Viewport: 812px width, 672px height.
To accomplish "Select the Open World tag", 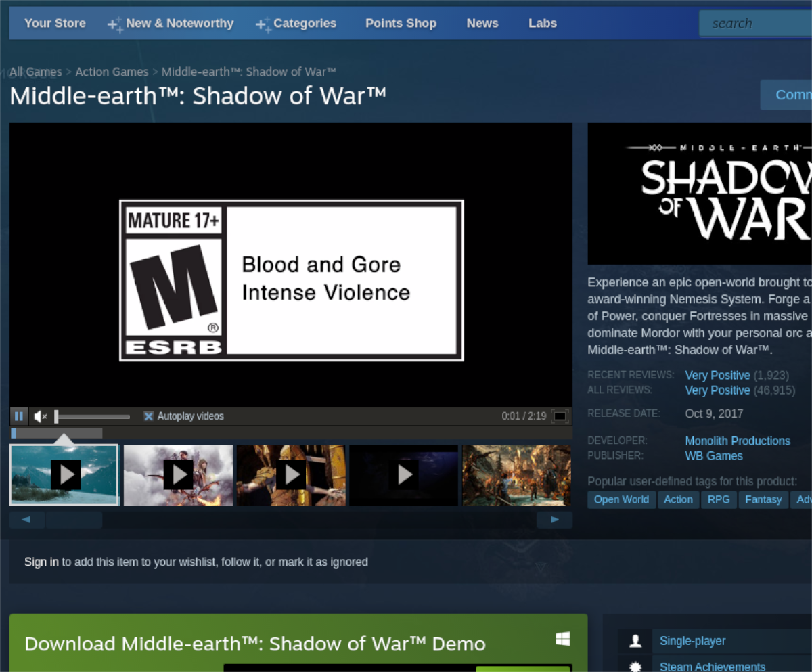I will (x=621, y=499).
